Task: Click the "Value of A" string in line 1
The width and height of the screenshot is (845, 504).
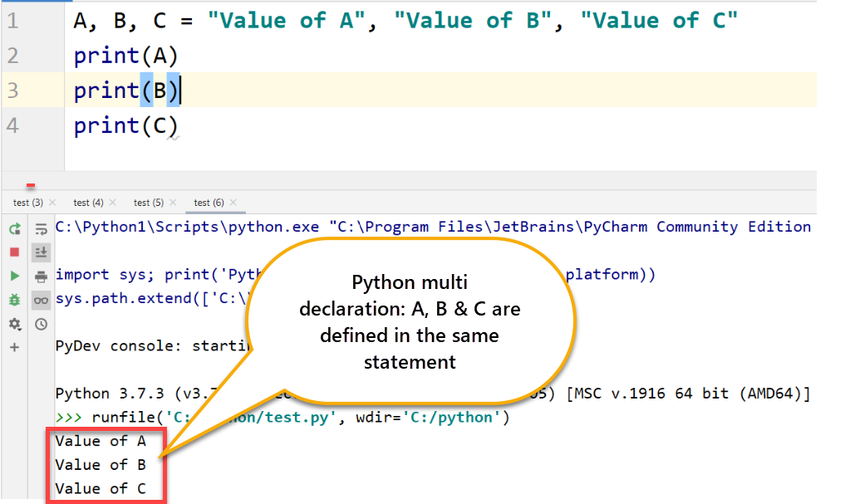Action: pos(287,21)
